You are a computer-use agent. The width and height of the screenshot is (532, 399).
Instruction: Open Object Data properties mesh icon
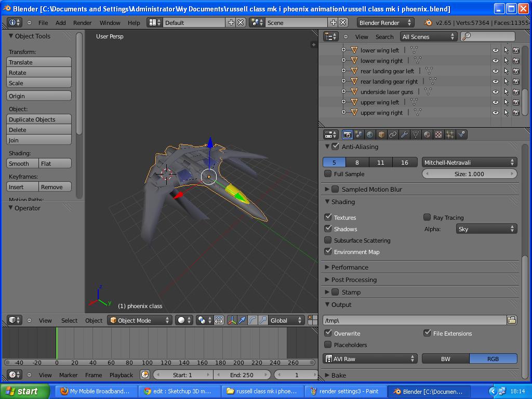[x=416, y=135]
